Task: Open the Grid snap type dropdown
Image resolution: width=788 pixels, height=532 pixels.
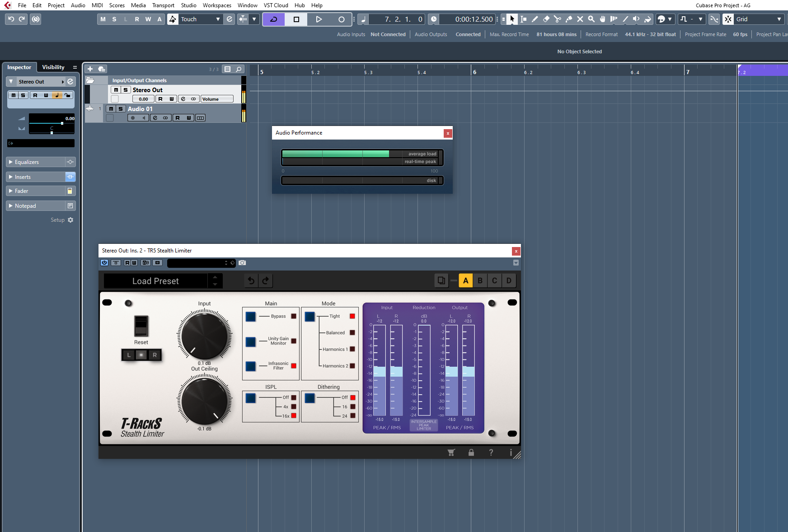Action: click(759, 19)
